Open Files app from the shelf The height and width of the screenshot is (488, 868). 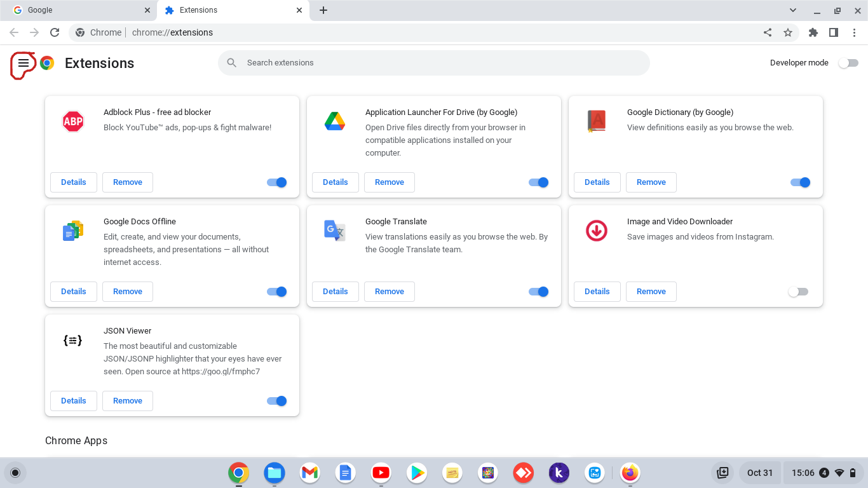pyautogui.click(x=275, y=473)
